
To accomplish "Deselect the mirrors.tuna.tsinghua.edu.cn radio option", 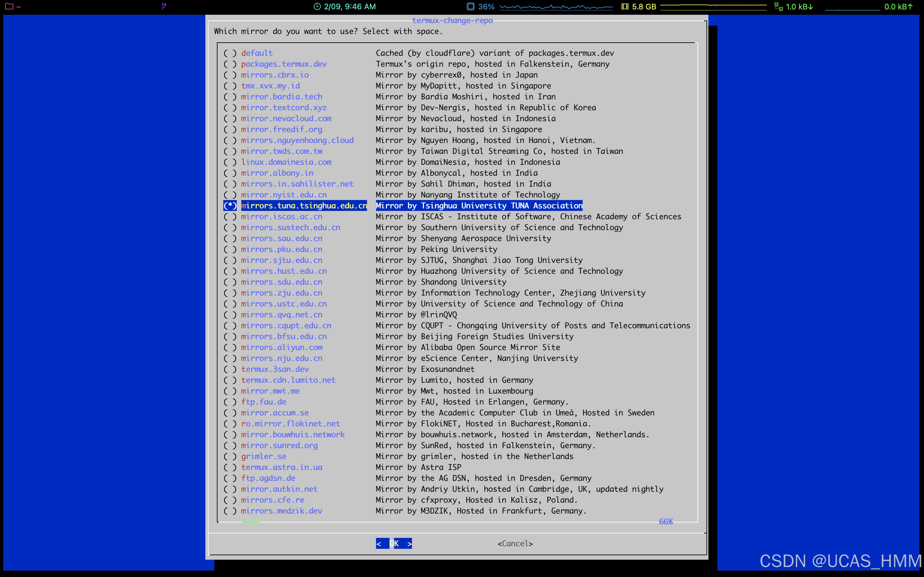I will tap(230, 206).
